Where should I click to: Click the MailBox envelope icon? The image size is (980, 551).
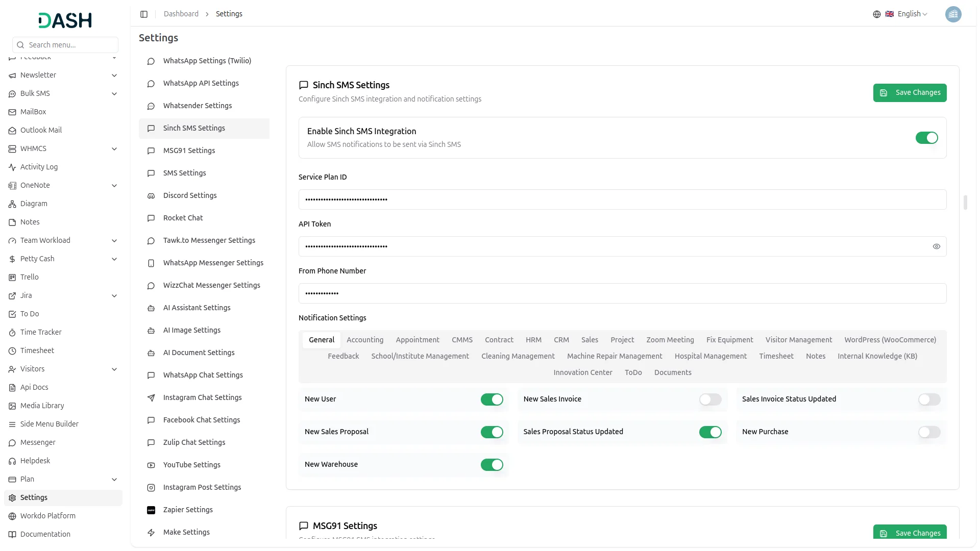(x=12, y=112)
